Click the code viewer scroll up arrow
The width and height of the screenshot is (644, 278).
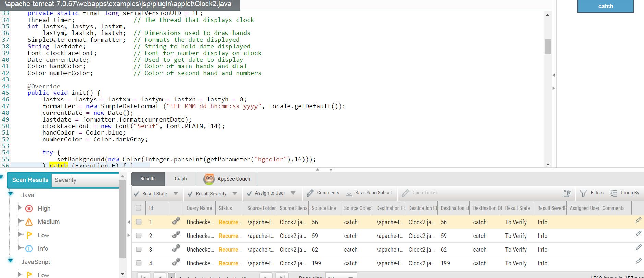(548, 15)
